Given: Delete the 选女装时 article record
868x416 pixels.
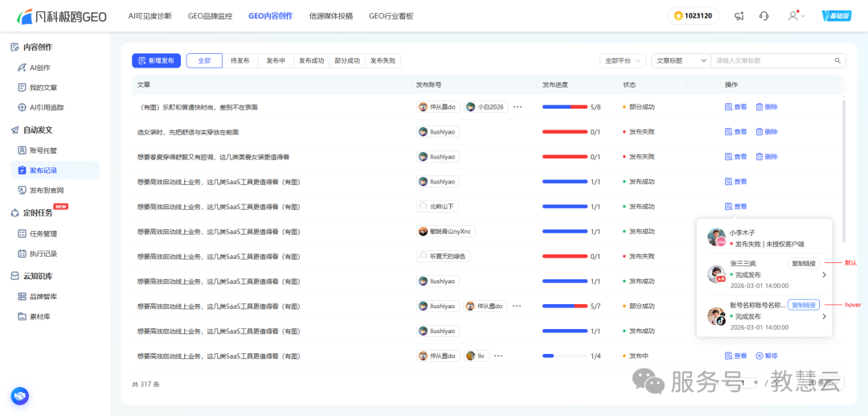Looking at the screenshot, I should coord(767,132).
